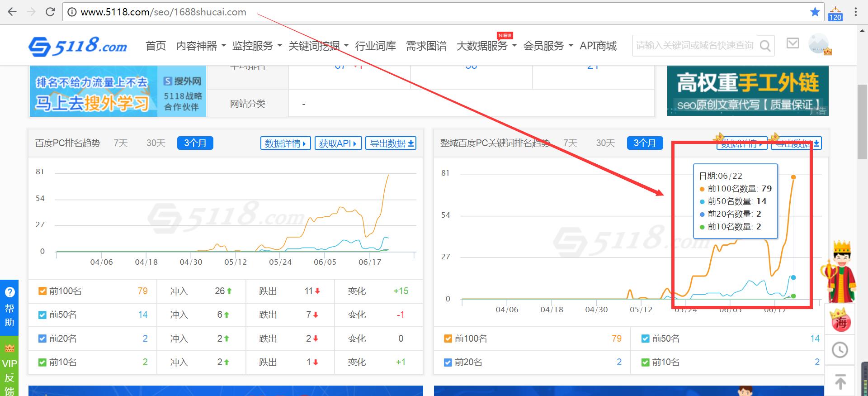Viewport: 868px width, 396px height.
Task: Click the bookmark star icon
Action: pyautogui.click(x=815, y=12)
